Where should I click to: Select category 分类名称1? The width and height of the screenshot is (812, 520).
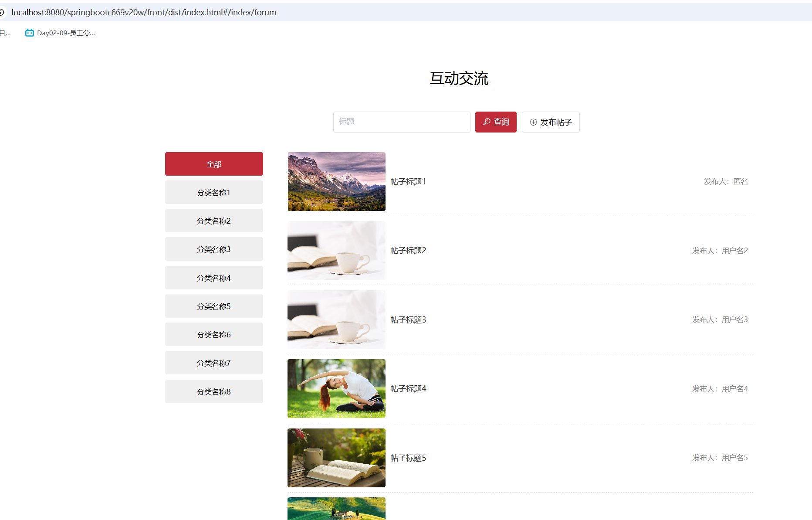pos(214,192)
